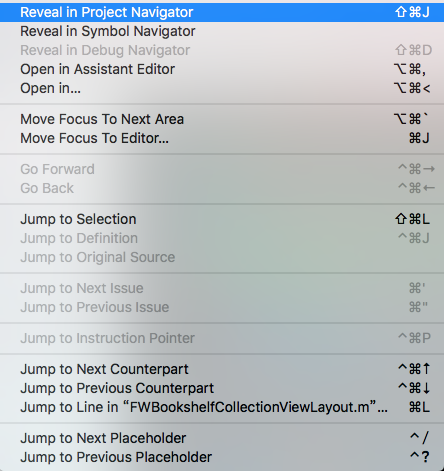Choose Jump to Instruction Pointer
The height and width of the screenshot is (471, 444).
pyautogui.click(x=222, y=338)
